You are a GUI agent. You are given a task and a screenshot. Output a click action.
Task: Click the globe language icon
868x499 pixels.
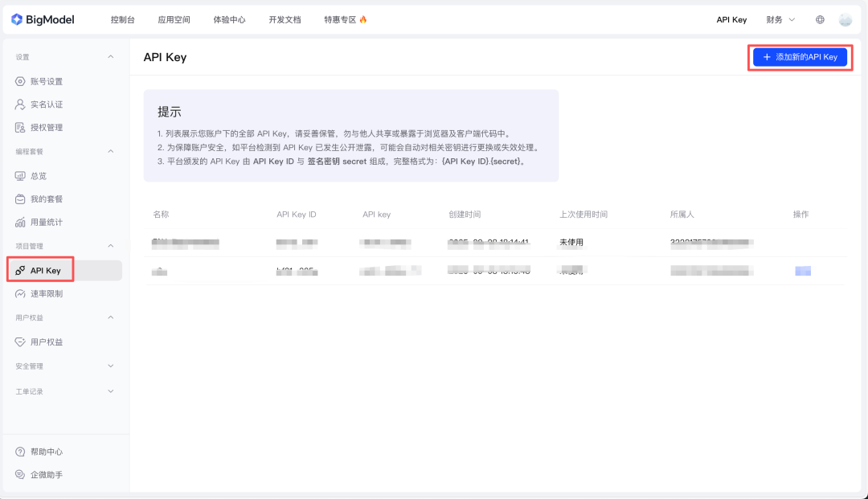pyautogui.click(x=820, y=19)
